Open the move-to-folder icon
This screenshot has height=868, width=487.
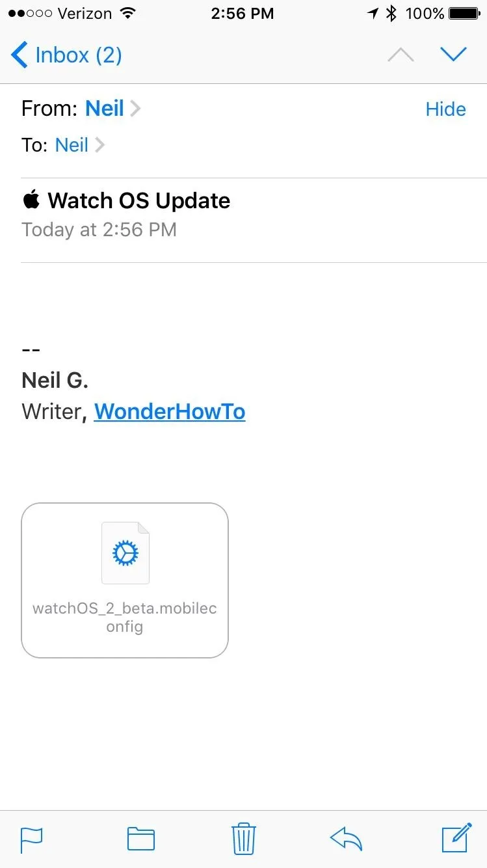coord(140,839)
